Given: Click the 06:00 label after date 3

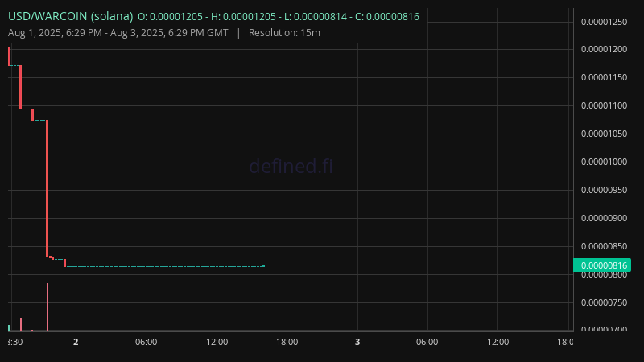Looking at the screenshot, I should point(427,343).
